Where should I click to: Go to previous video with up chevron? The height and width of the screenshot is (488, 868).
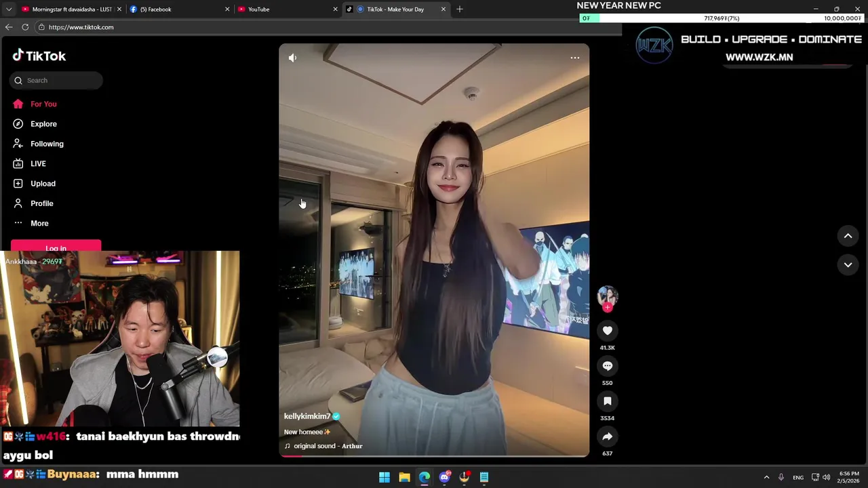[x=848, y=236]
